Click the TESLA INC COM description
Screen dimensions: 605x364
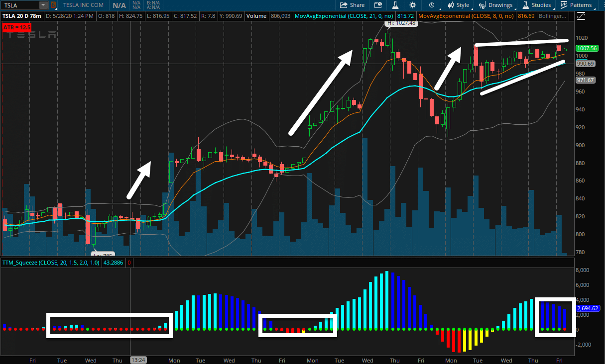(x=84, y=5)
